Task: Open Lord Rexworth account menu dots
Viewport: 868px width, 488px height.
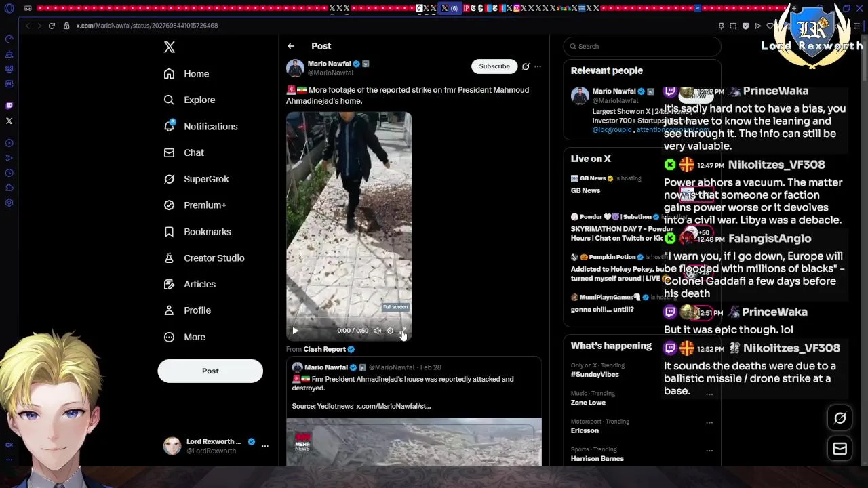Action: click(x=265, y=446)
